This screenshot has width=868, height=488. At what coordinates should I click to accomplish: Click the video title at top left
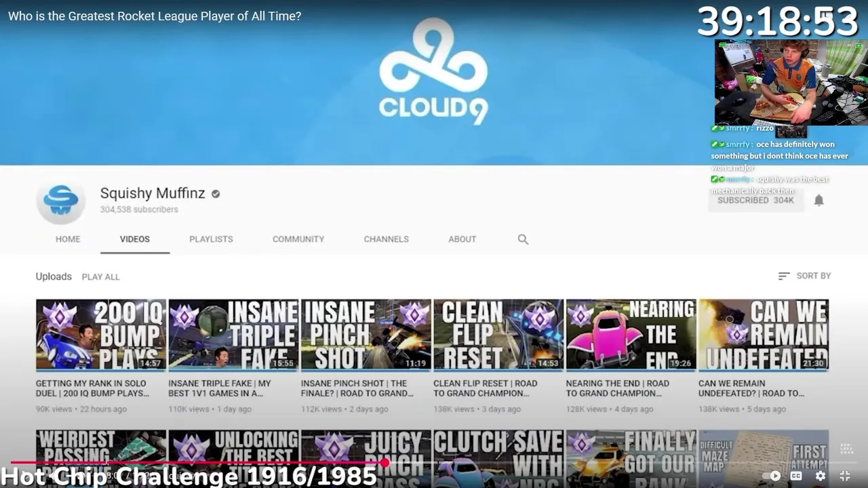(x=155, y=16)
